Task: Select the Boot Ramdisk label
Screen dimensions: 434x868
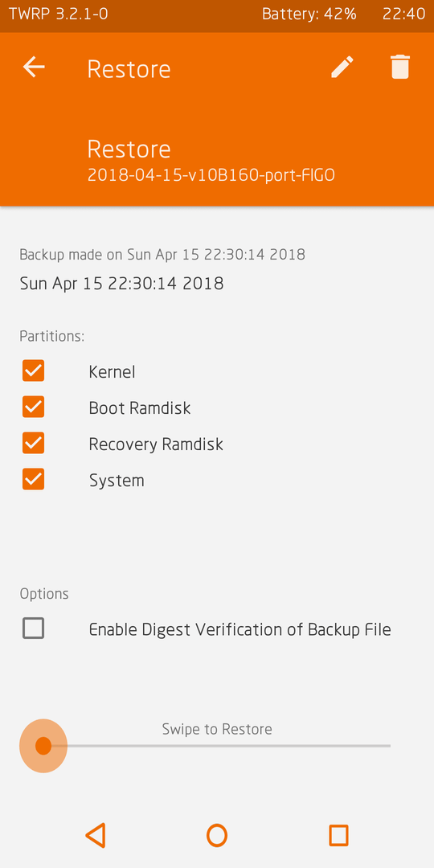Action: [x=140, y=408]
